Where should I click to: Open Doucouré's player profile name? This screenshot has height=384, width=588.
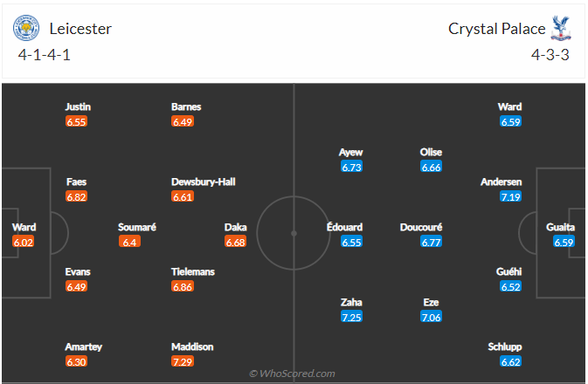click(421, 227)
